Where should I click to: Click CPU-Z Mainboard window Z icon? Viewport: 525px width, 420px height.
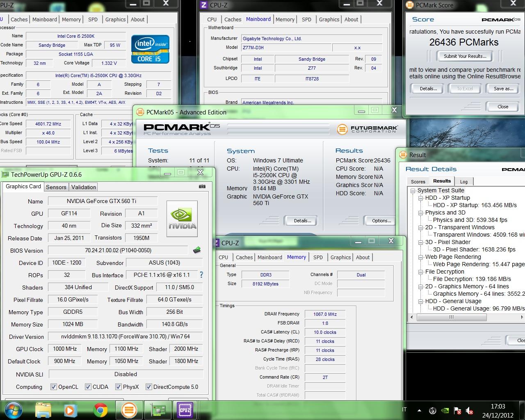[x=204, y=5]
